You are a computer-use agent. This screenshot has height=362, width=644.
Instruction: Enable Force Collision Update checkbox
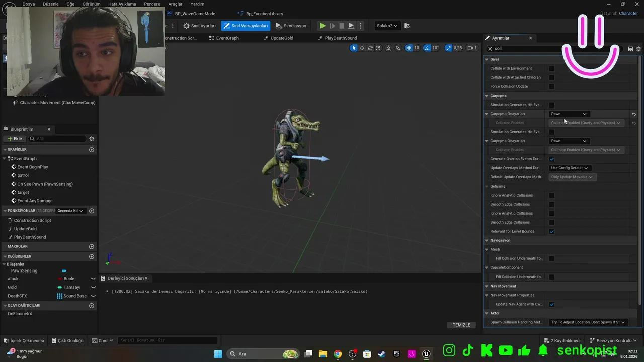[552, 86]
